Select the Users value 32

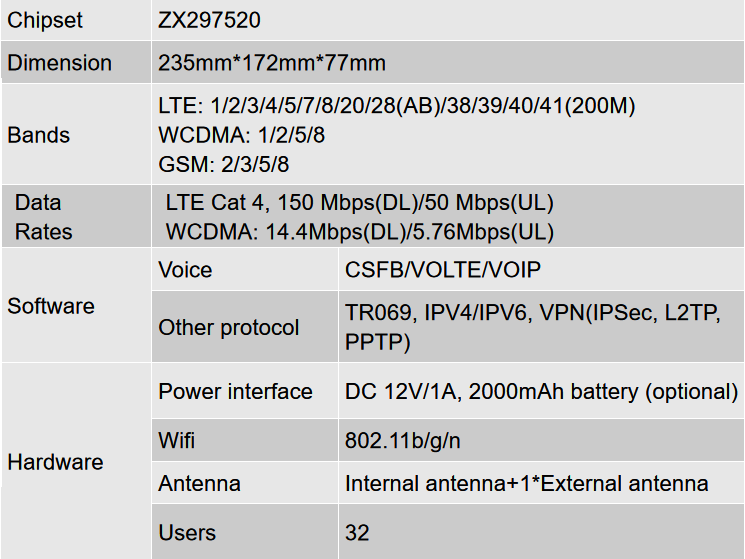point(357,532)
